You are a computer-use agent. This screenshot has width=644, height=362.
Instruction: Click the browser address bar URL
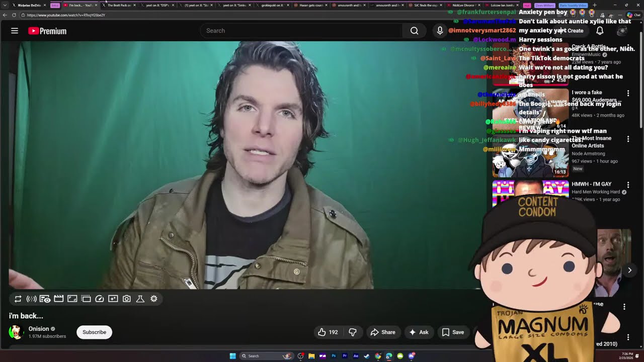[66, 15]
